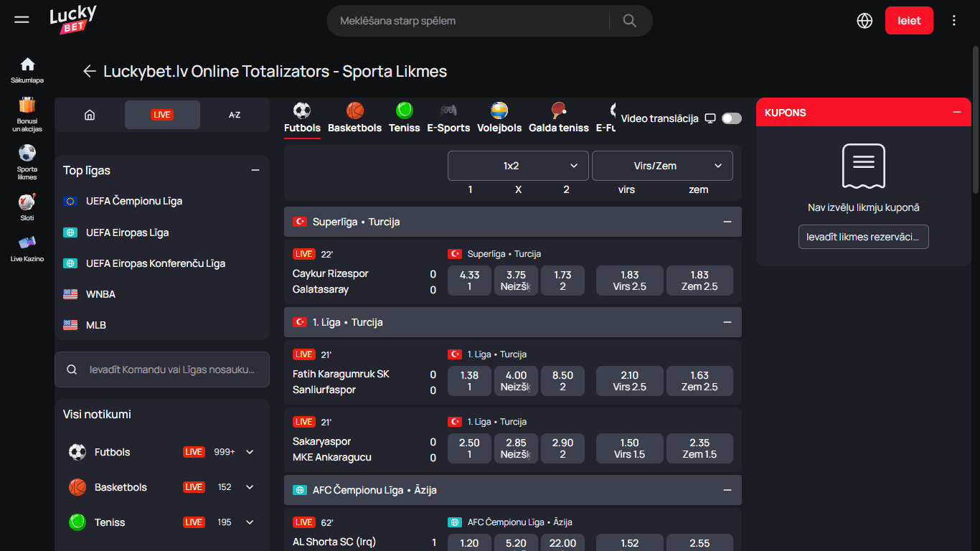Select 2.85 draw odds for Sakaryaspor match
The image size is (980, 551).
516,448
